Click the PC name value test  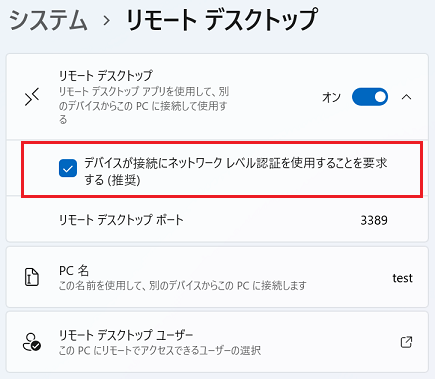[x=402, y=278]
